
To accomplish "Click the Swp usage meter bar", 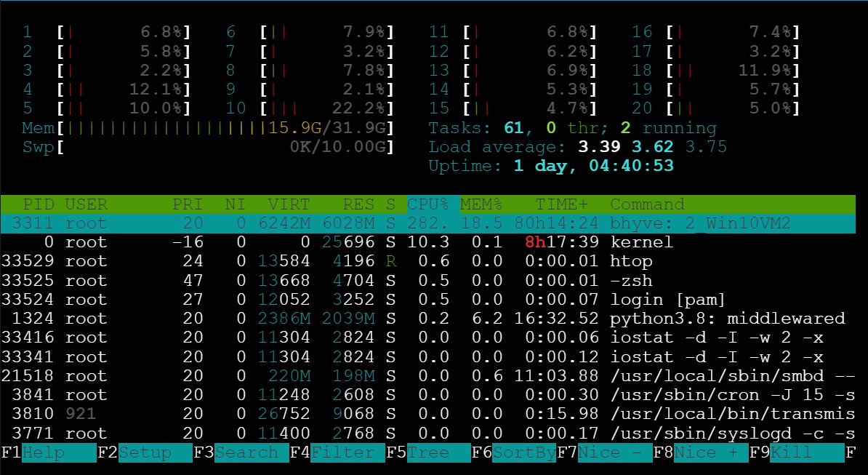I will click(208, 147).
